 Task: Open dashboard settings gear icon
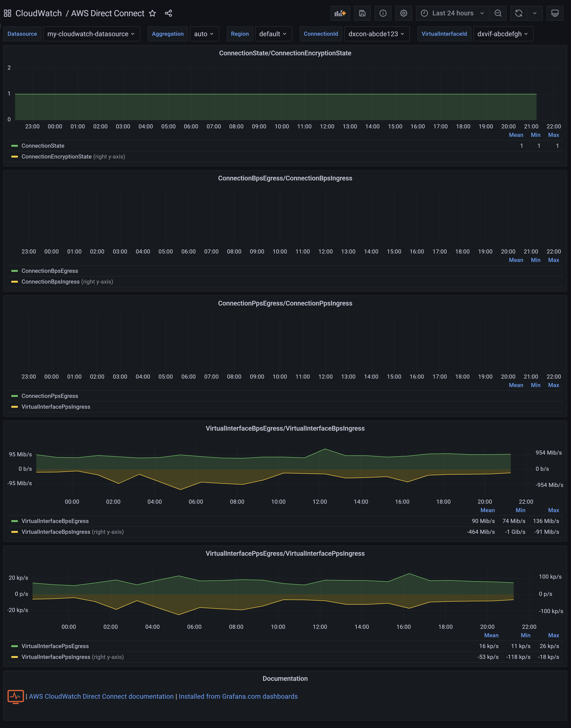click(404, 13)
